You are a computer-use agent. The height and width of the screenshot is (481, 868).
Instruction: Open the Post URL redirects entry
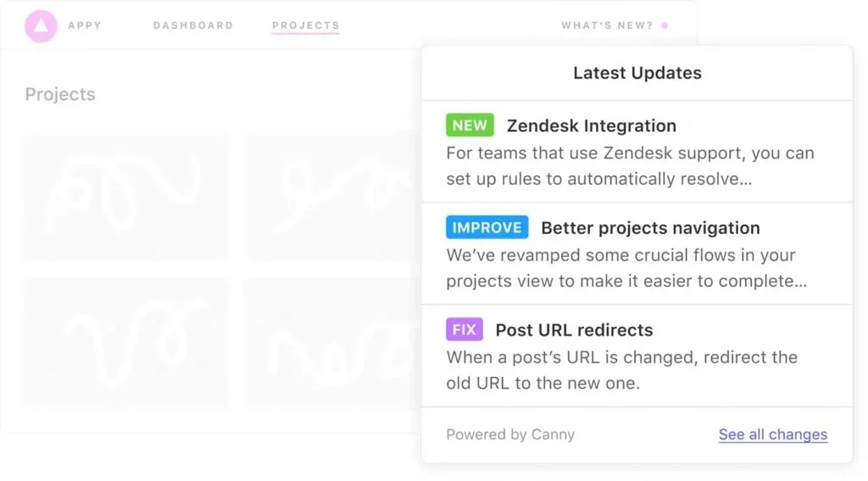(x=574, y=329)
